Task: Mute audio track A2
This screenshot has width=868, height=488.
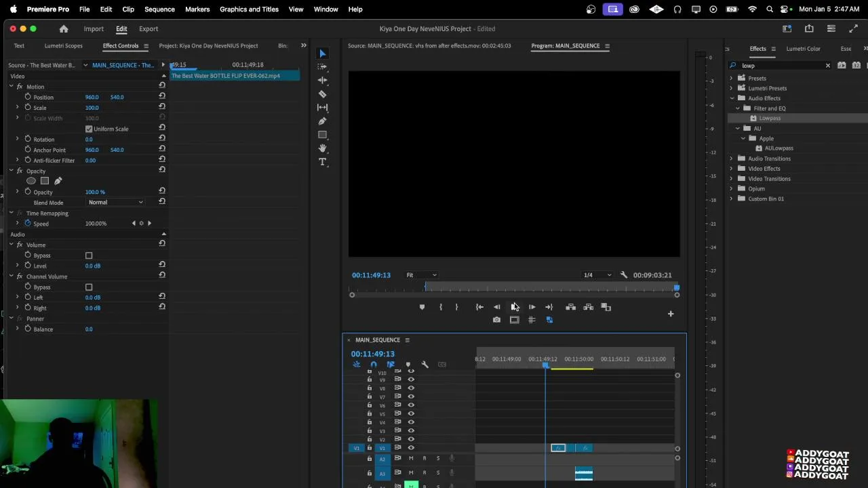Action: click(x=410, y=459)
